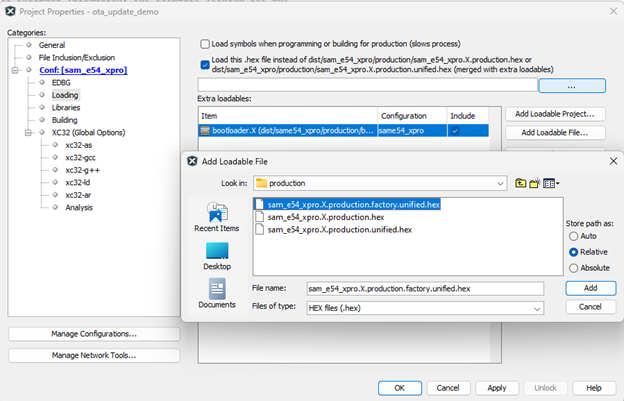Select Building category
Image resolution: width=624 pixels, height=401 pixels.
tap(64, 120)
